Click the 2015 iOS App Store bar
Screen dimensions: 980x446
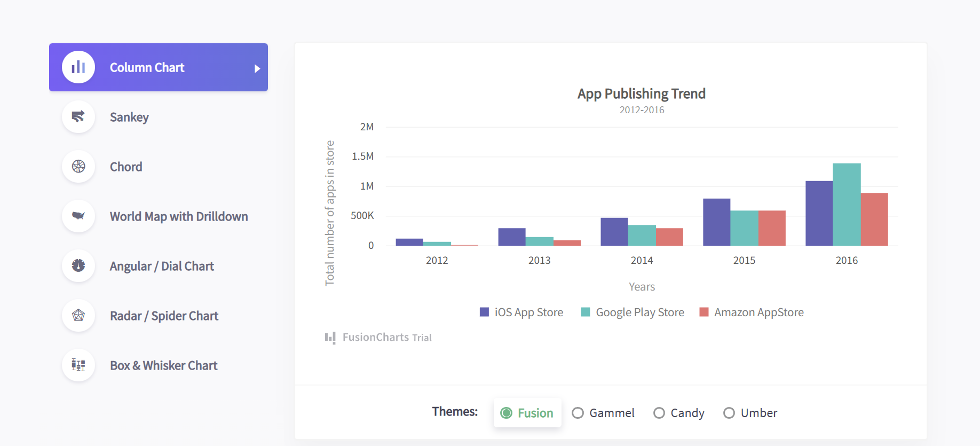coord(716,222)
